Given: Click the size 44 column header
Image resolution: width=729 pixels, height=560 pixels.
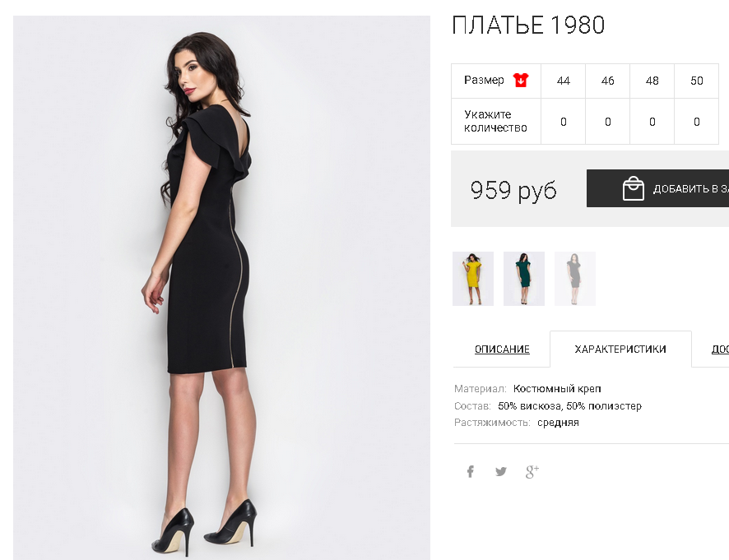Looking at the screenshot, I should click(563, 81).
